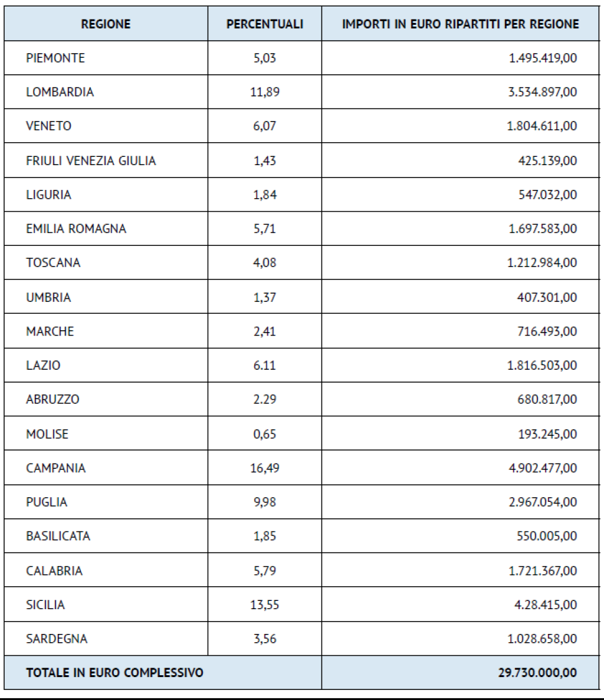Click the MOLISE region name

pyautogui.click(x=47, y=434)
